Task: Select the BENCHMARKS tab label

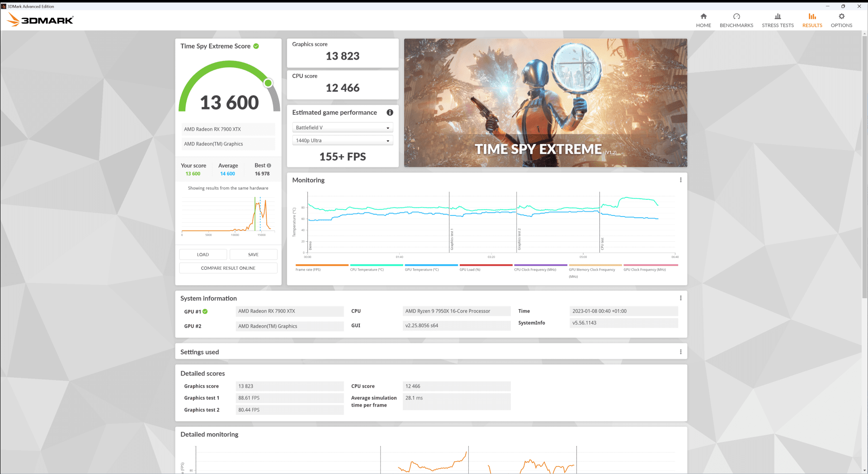Action: tap(736, 25)
